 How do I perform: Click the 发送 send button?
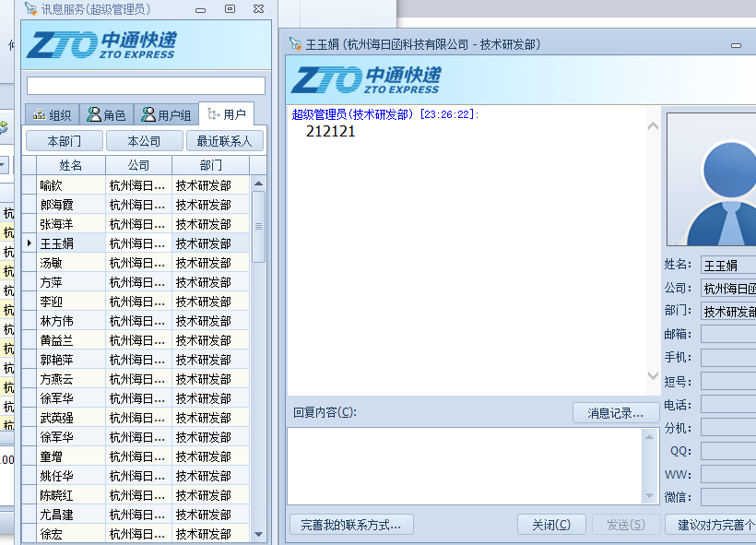coord(625,524)
